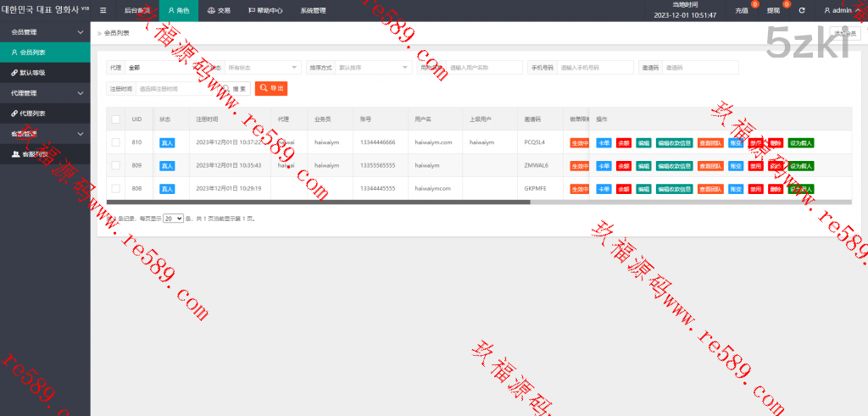
Task: Click the hamburger sidebar collapse icon
Action: [103, 11]
